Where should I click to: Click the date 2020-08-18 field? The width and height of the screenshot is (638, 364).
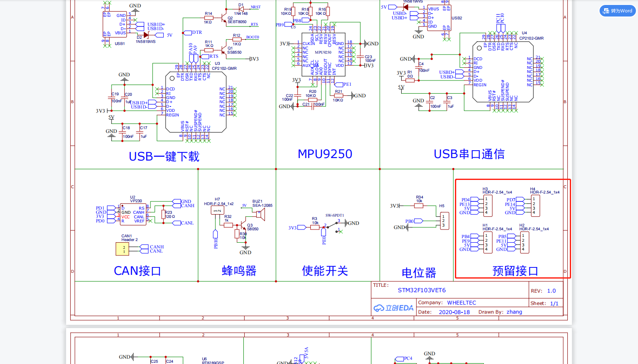point(454,312)
